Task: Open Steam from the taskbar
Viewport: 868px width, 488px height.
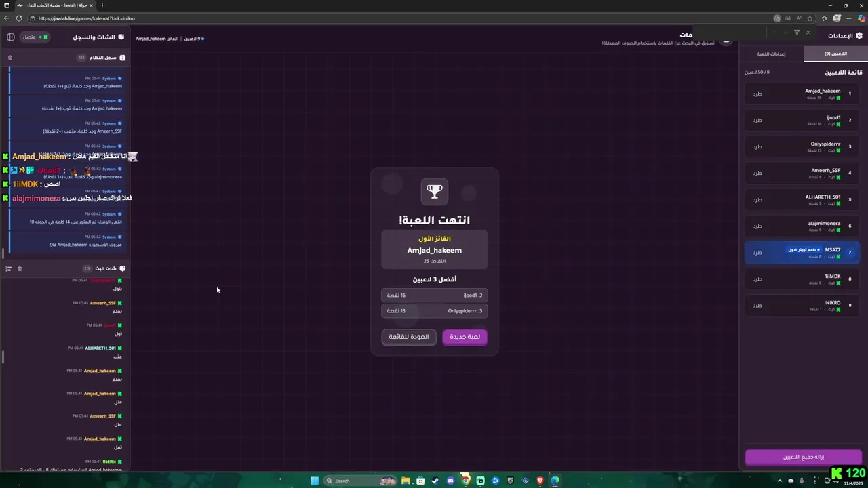Action: click(x=435, y=481)
